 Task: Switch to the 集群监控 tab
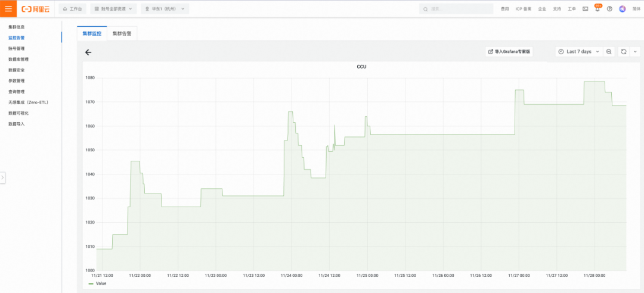coord(92,34)
